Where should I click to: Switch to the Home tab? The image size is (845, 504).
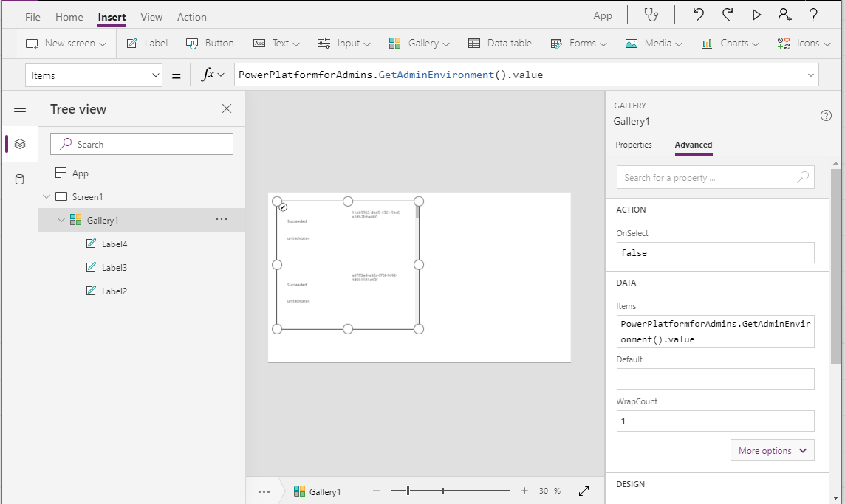(x=69, y=17)
